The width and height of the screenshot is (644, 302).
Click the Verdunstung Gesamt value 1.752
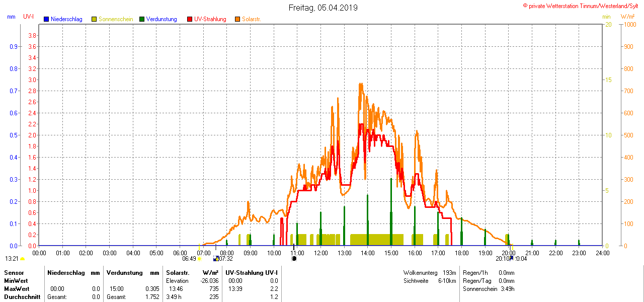click(x=152, y=297)
